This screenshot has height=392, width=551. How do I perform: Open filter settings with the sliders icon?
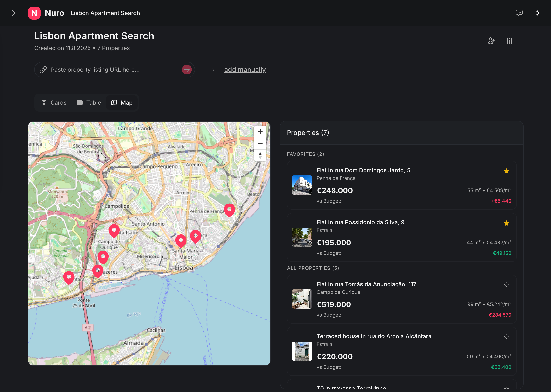509,41
